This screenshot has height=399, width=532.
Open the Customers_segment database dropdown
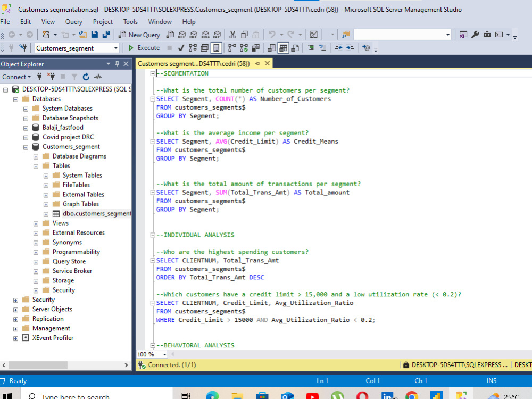point(115,48)
